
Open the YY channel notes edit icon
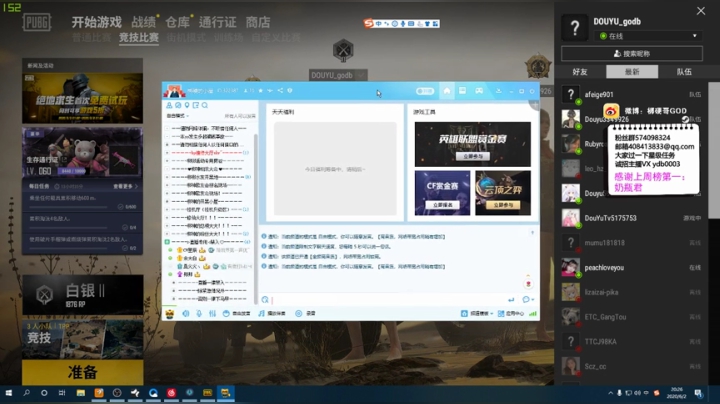point(196,105)
